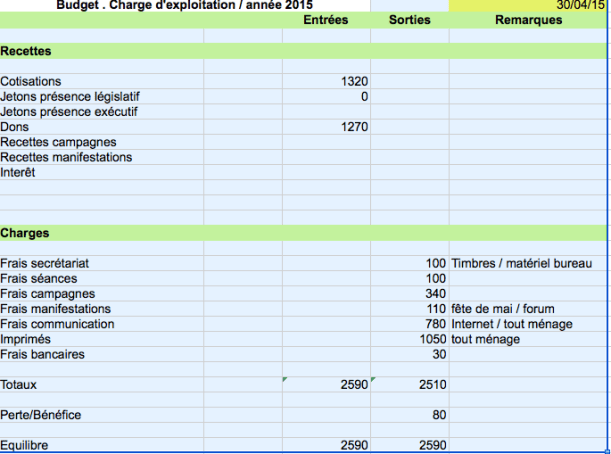
Task: Select the "Sorties" column header
Action: pos(409,21)
